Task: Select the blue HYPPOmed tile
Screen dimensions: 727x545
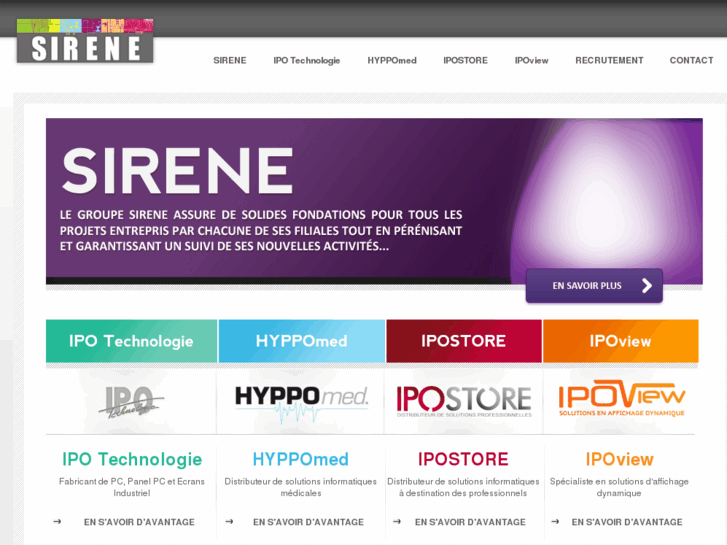Action: click(x=302, y=341)
